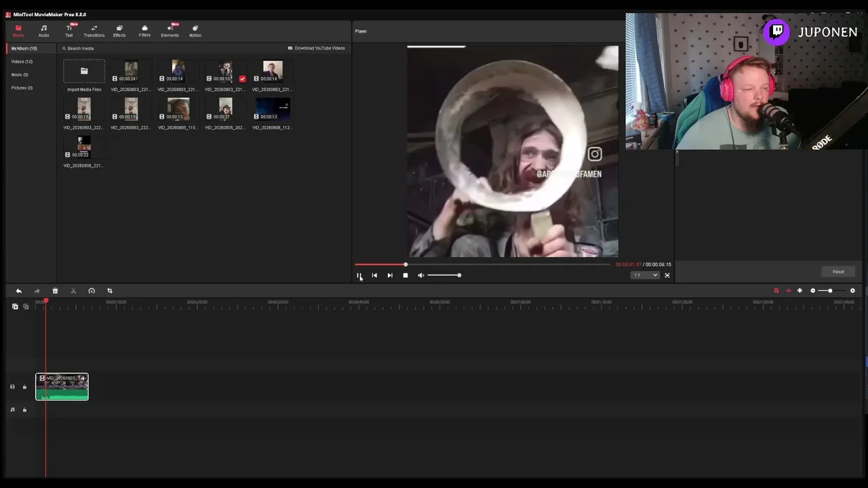868x488 pixels.
Task: Click the Reset button
Action: 838,272
